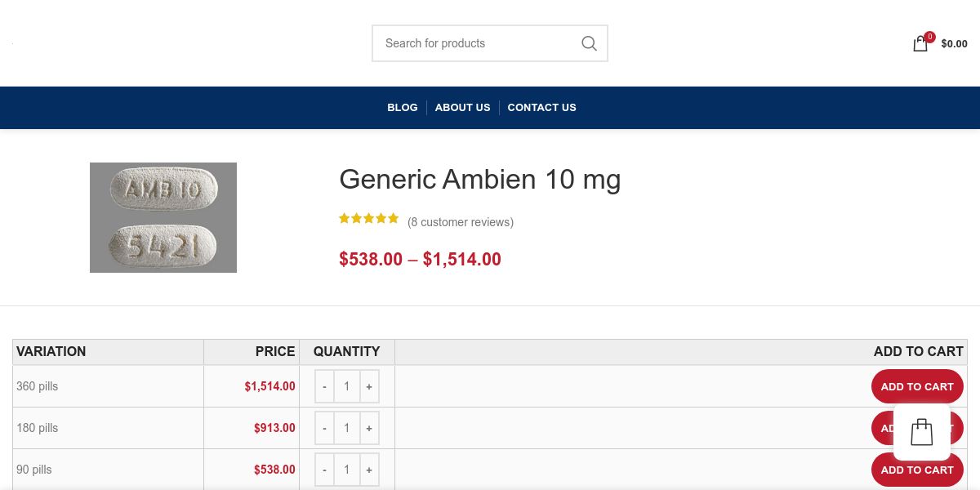The image size is (980, 490).
Task: Open the Contact Us menu link
Action: (x=541, y=108)
